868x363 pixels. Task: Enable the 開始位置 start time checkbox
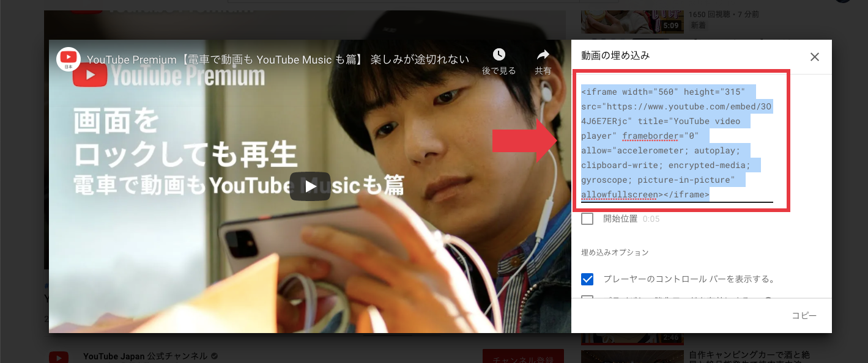pos(587,219)
